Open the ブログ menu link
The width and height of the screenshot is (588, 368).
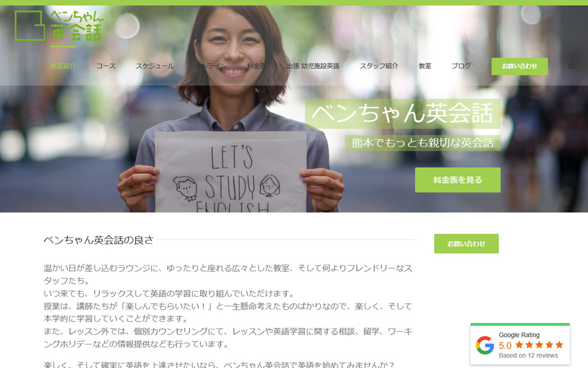[x=461, y=66]
